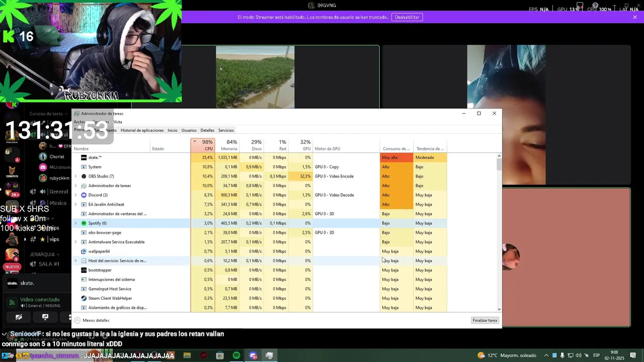The height and width of the screenshot is (362, 644).
Task: Switch to Historial de aplicaciones tab
Action: (142, 130)
